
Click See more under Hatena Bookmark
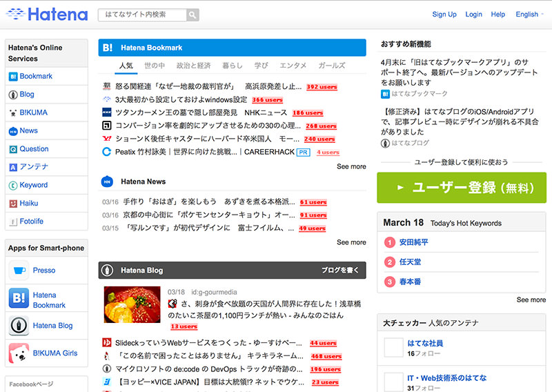point(351,166)
